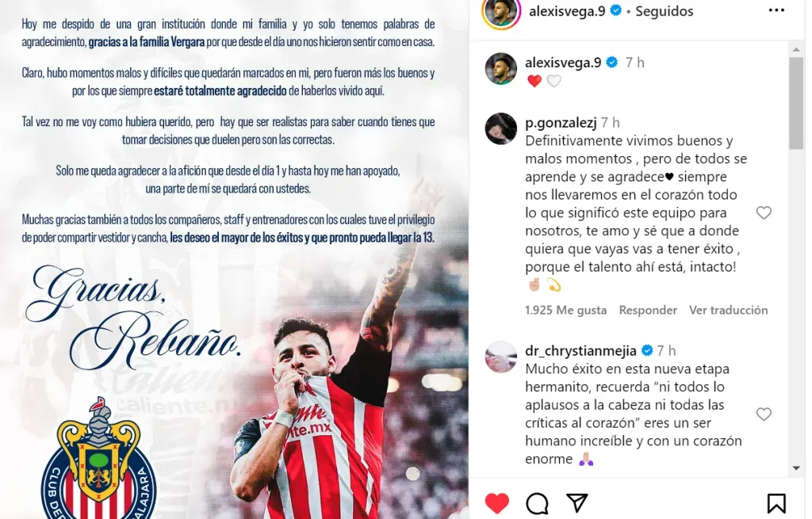This screenshot has width=812, height=519.
Task: Share the post via paper plane icon
Action: tap(577, 502)
